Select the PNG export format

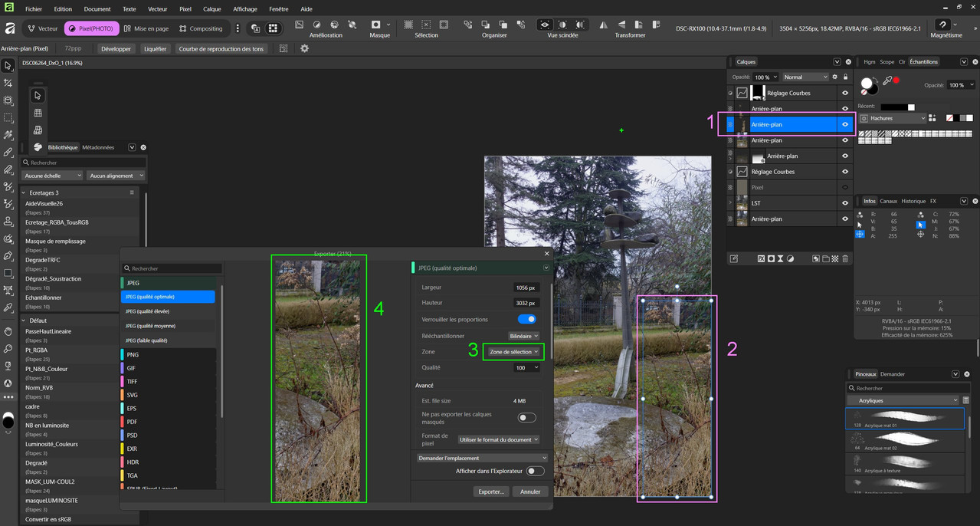169,354
